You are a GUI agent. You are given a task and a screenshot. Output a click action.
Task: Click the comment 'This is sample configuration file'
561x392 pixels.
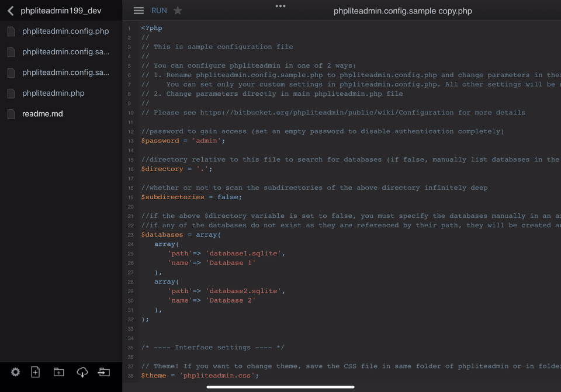(x=217, y=47)
